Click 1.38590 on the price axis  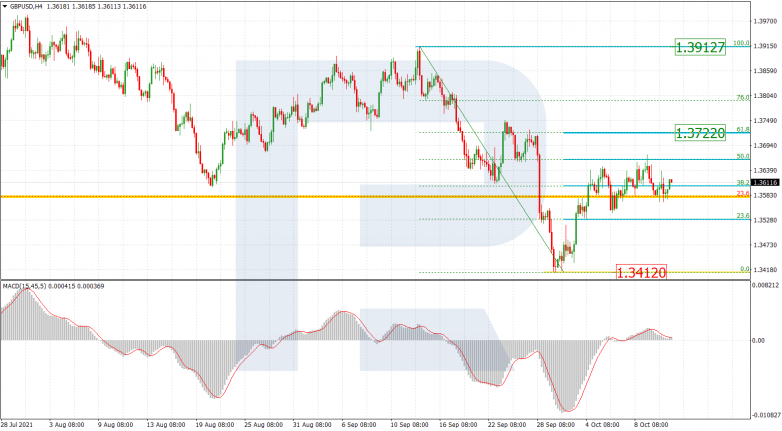766,71
